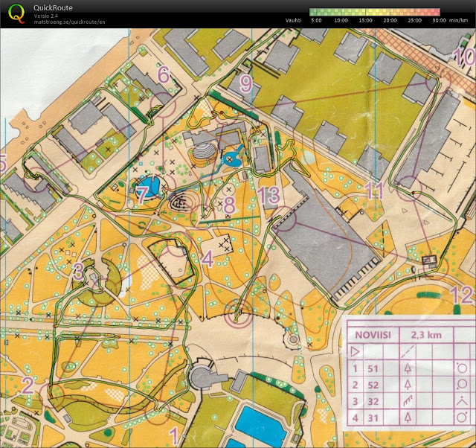Click control number 8 on the map

click(x=229, y=205)
